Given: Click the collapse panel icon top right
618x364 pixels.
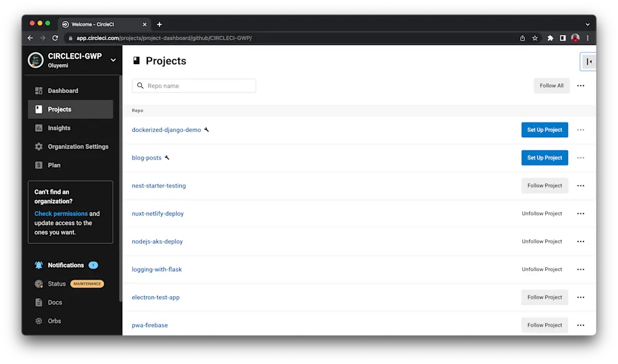Looking at the screenshot, I should [x=588, y=61].
